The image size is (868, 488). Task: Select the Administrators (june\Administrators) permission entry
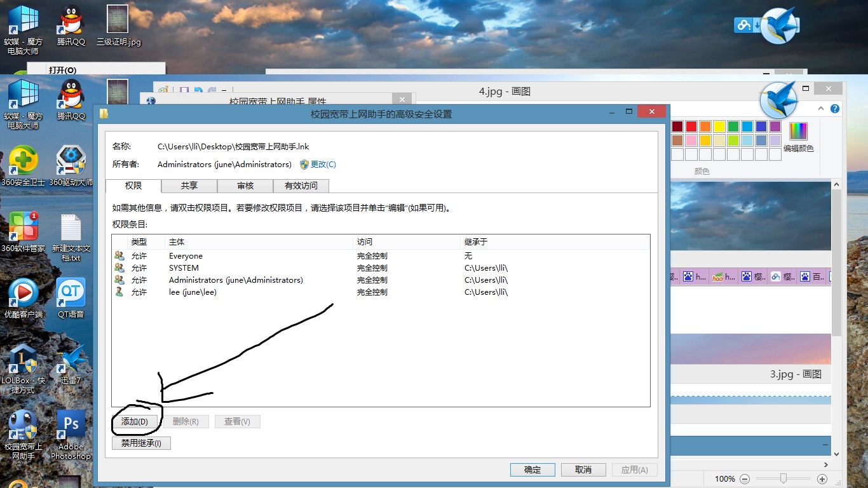(381, 280)
